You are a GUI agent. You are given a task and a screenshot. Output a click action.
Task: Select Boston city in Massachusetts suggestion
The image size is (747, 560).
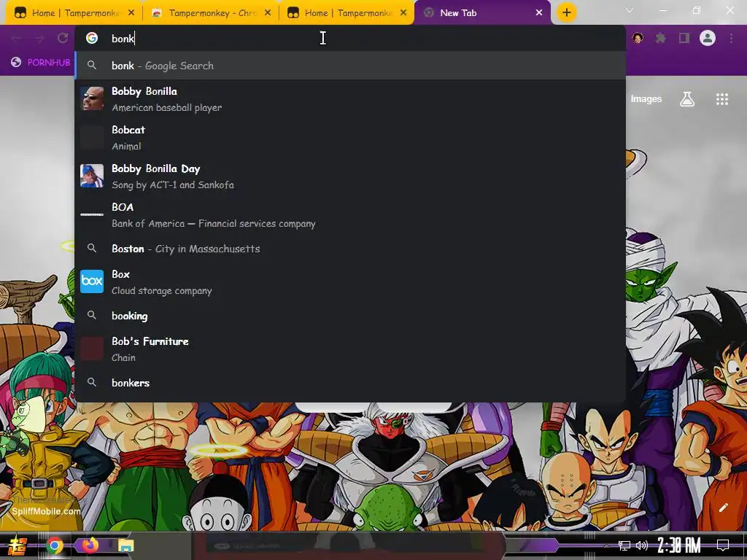pos(350,249)
